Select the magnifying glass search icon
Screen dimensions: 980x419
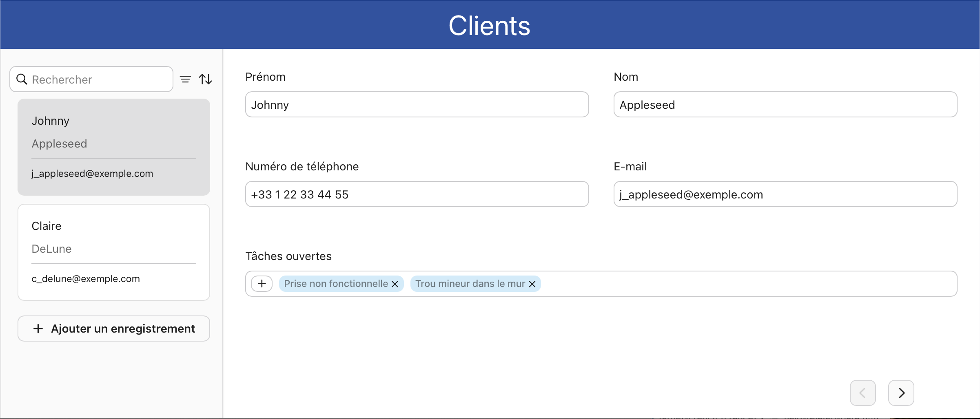point(22,79)
